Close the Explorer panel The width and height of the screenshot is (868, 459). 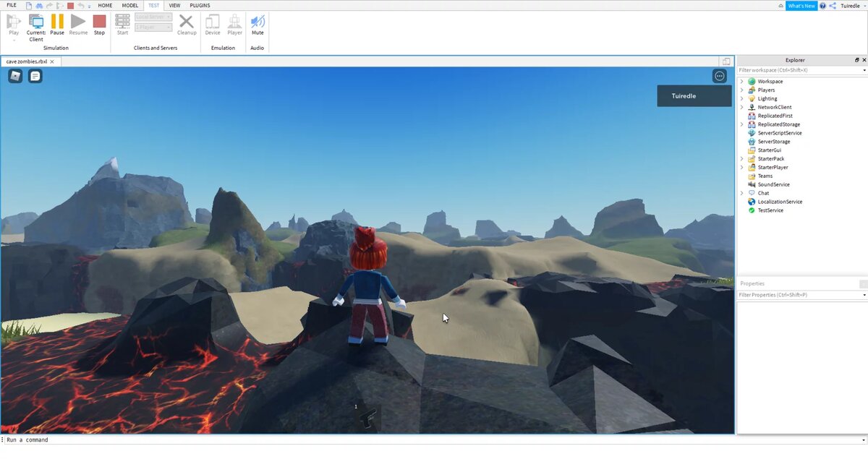coord(864,60)
